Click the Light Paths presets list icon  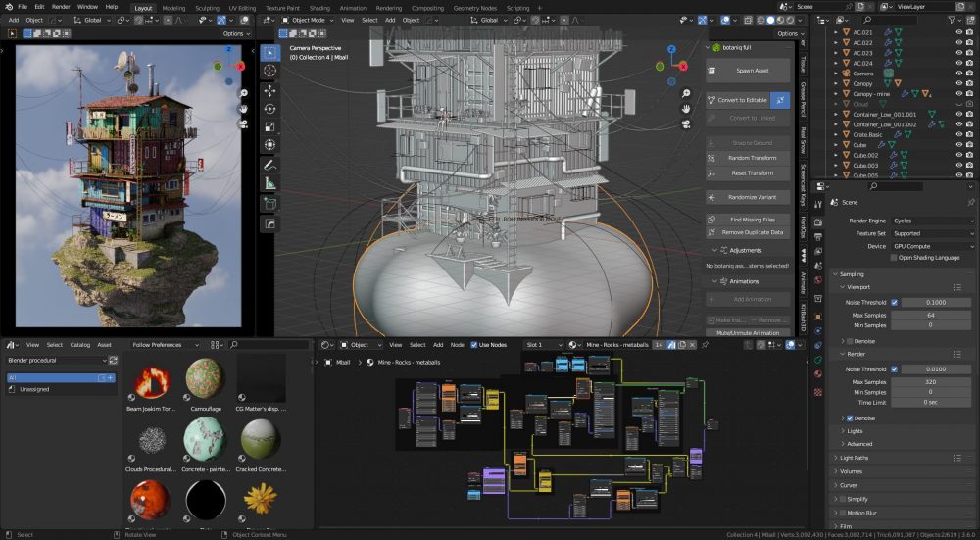pos(956,458)
